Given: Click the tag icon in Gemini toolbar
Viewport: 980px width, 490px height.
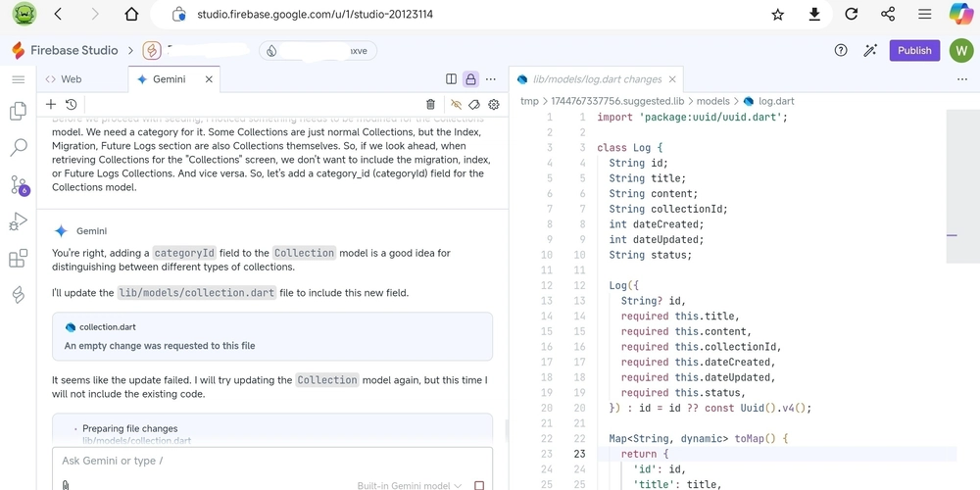Looking at the screenshot, I should (474, 105).
